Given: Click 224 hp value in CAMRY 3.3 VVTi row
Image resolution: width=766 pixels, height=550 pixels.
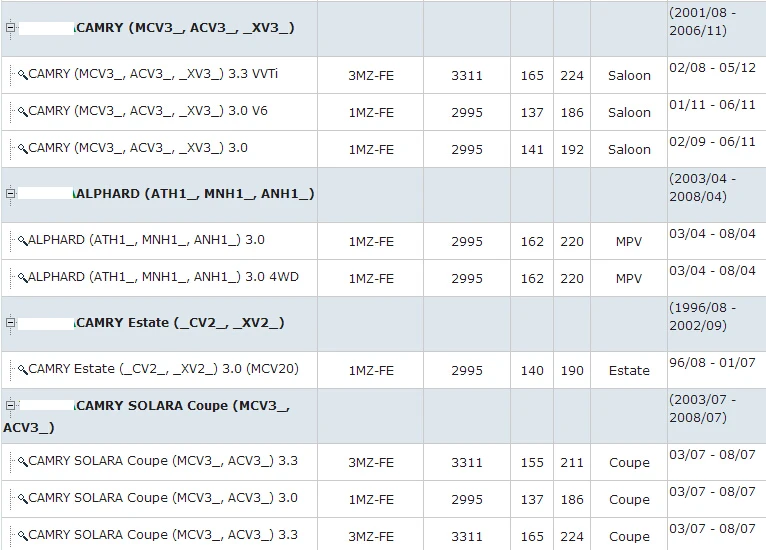Looking at the screenshot, I should pyautogui.click(x=572, y=76).
